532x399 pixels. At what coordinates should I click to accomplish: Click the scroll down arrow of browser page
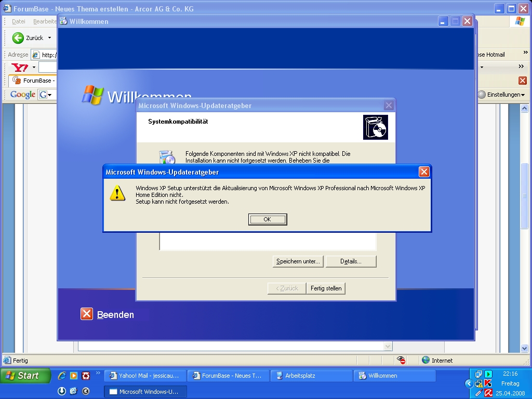[x=525, y=349]
